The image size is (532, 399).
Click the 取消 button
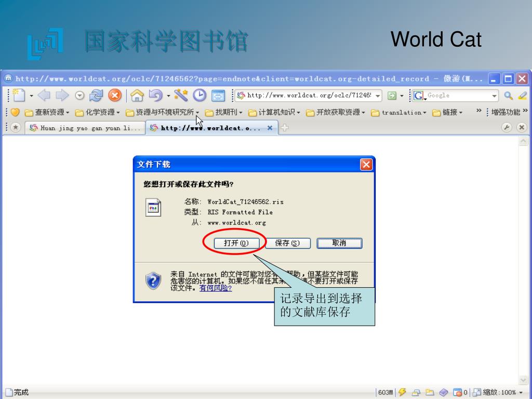pos(340,243)
